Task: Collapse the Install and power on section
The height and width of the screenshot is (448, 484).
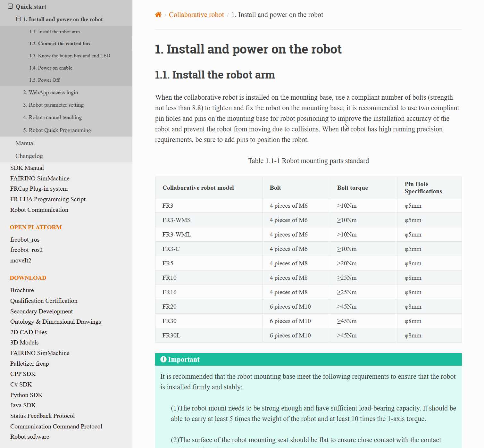Action: pos(19,19)
